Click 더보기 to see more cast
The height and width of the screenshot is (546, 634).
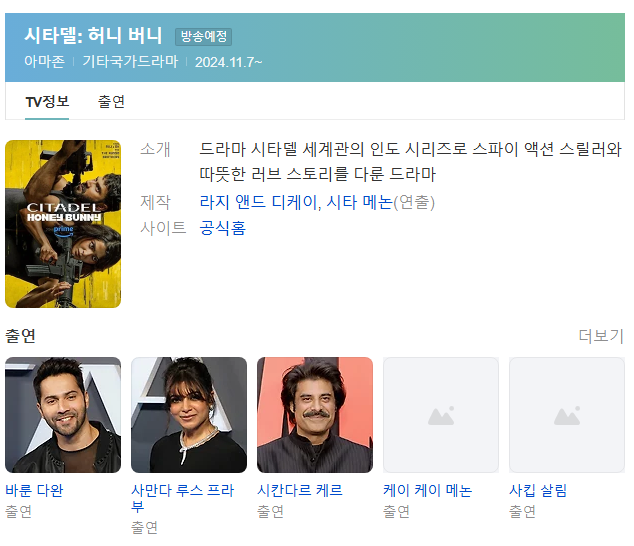601,335
